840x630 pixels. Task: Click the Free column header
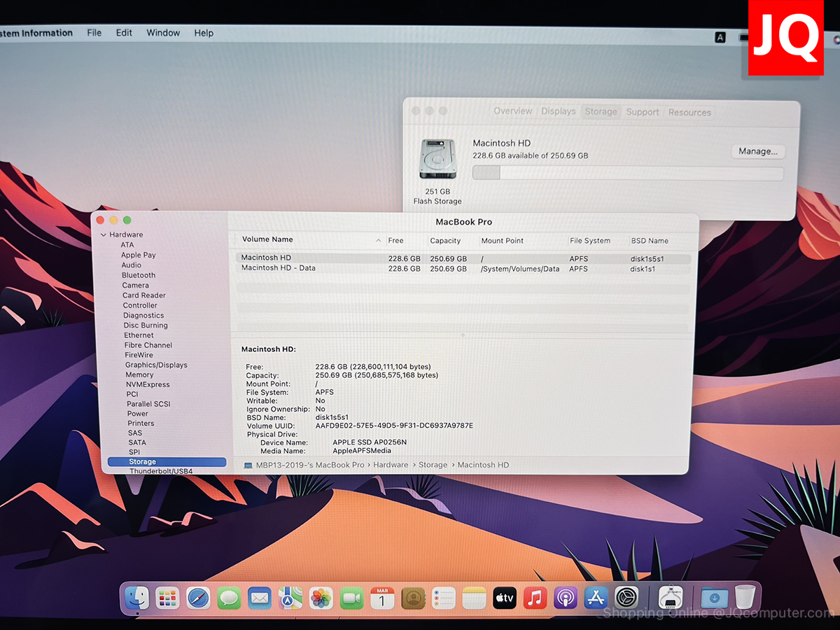pos(396,241)
